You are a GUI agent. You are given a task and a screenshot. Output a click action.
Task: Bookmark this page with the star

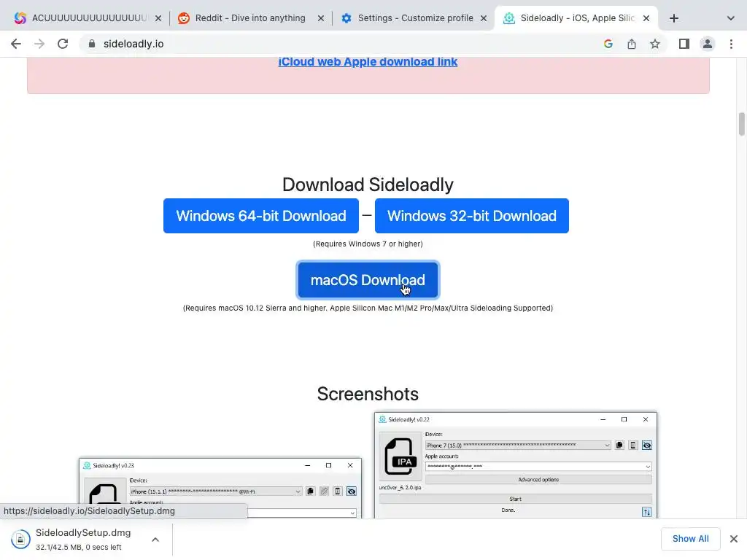point(655,44)
